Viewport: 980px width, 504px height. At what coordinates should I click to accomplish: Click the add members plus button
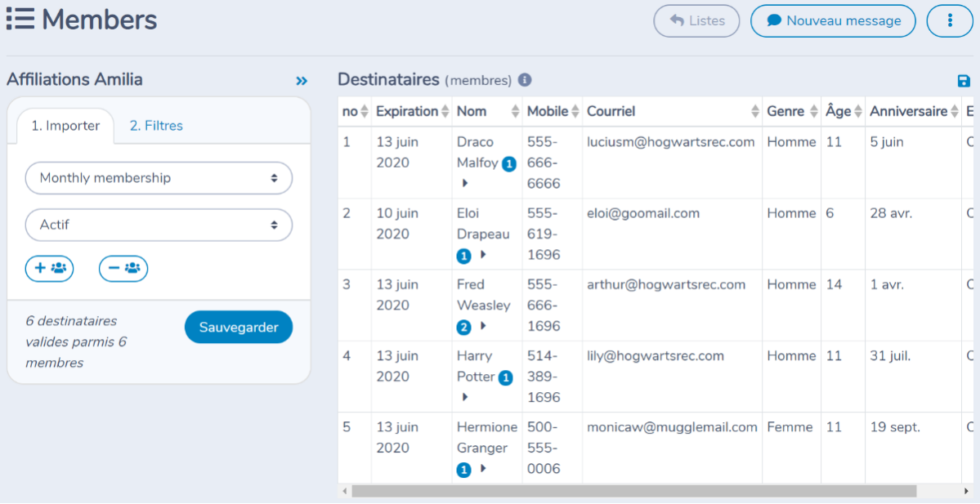[49, 269]
